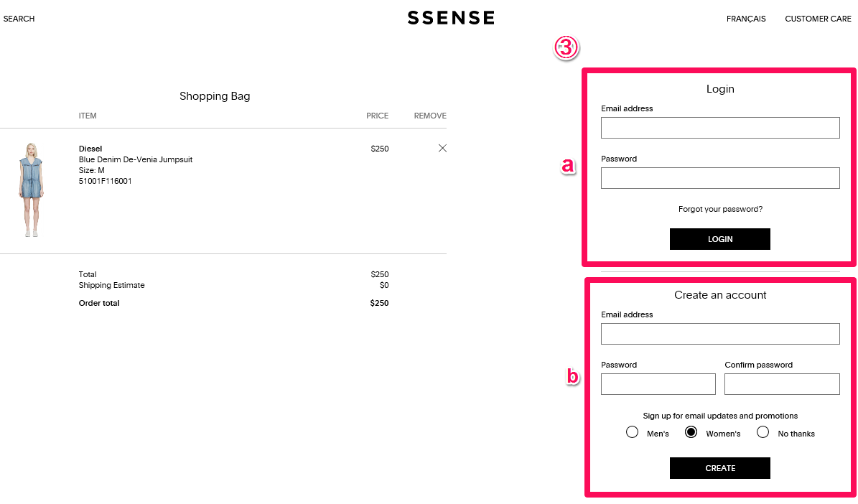Click the SSENSE logo
This screenshot has height=504, width=858.
[451, 18]
